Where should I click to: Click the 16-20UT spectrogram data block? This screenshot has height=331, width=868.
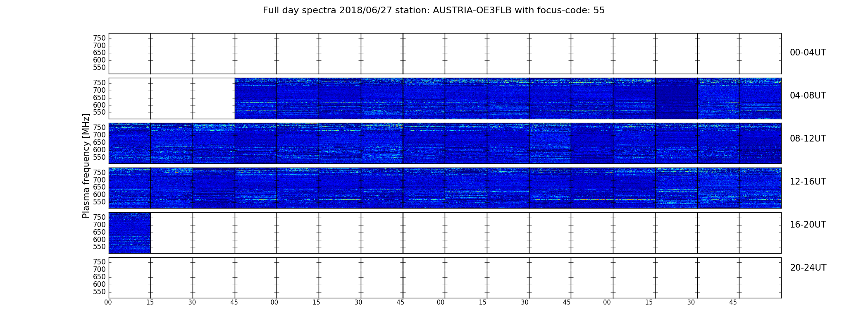(130, 233)
